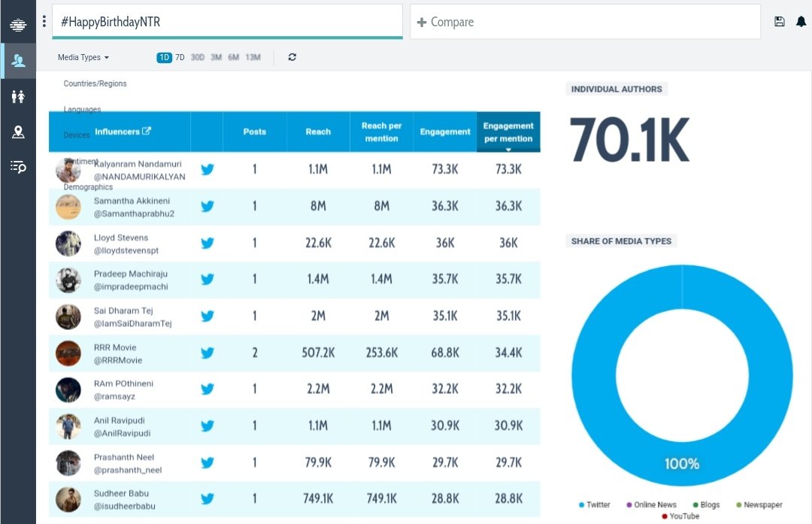
Task: Click the 507.2K reach value for RRR Movie
Action: tap(318, 353)
